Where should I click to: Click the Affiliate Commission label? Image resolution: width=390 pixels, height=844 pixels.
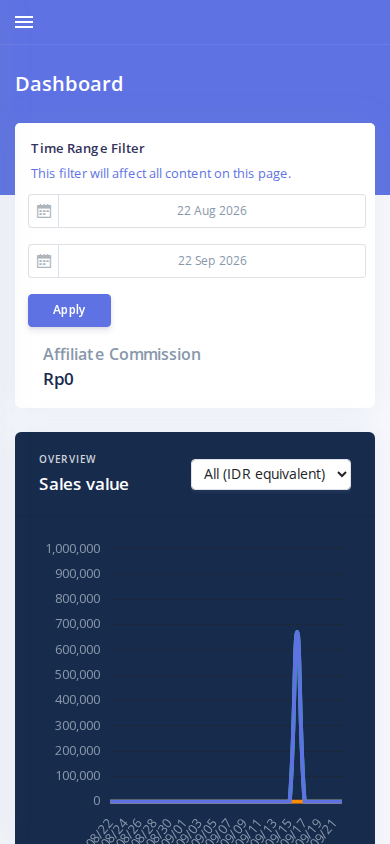[x=122, y=354]
